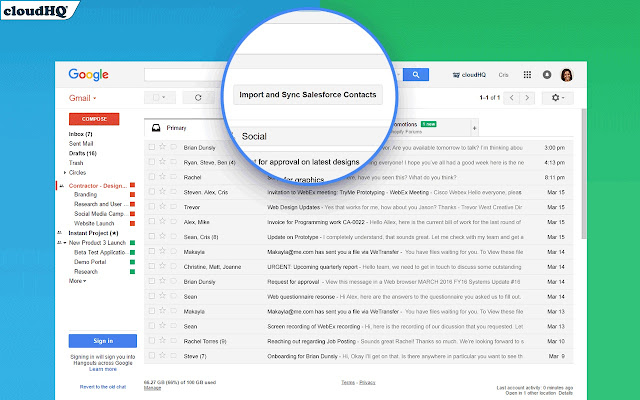Expand the Circles section

(x=65, y=173)
